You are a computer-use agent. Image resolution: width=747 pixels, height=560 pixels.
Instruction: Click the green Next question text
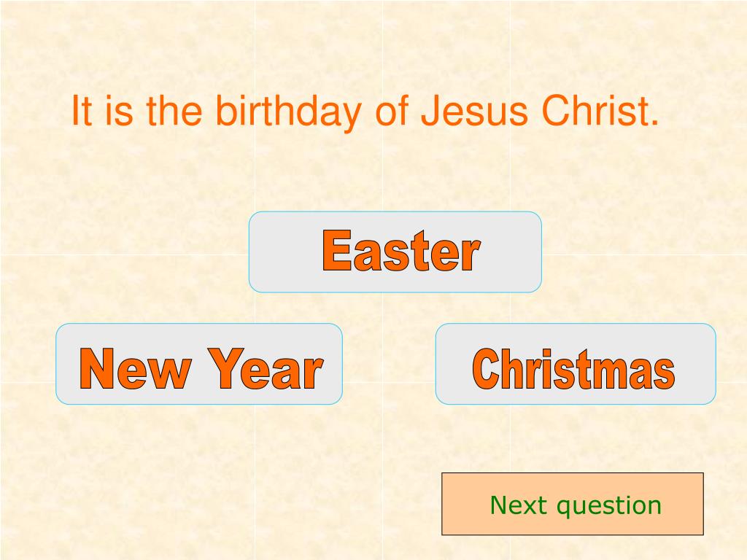point(576,506)
